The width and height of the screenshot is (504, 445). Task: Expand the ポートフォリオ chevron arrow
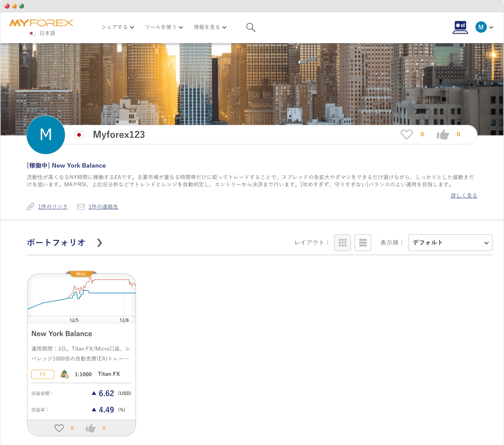click(x=100, y=243)
